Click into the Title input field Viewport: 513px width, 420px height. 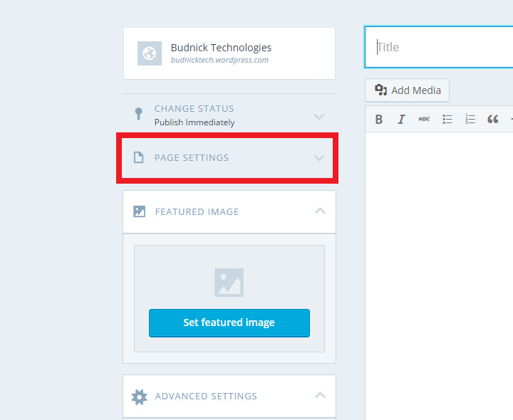coord(439,48)
